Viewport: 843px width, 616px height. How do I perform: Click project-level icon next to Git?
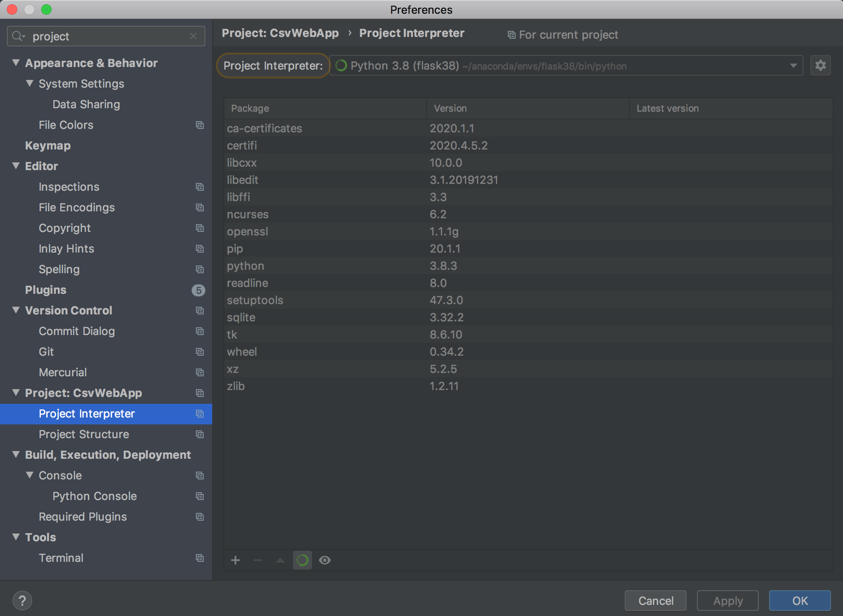[200, 352]
